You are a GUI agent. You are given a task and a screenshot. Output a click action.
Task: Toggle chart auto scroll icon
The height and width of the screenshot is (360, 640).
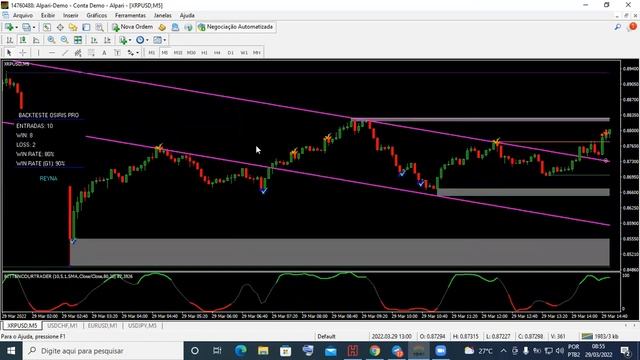point(94,40)
